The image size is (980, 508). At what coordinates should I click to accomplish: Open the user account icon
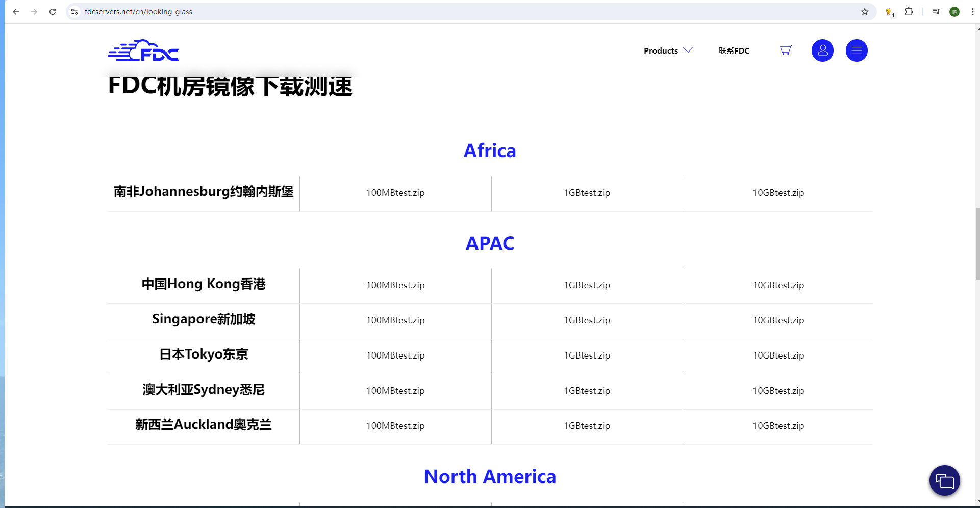tap(822, 50)
